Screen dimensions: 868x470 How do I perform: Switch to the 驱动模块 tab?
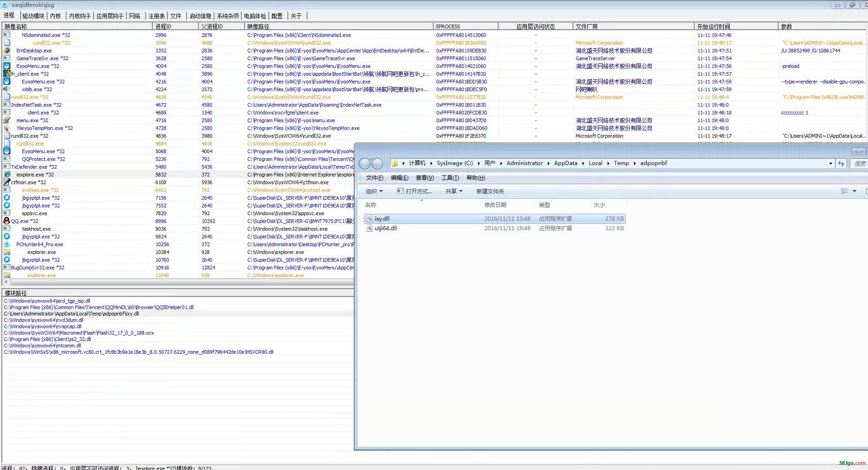33,16
